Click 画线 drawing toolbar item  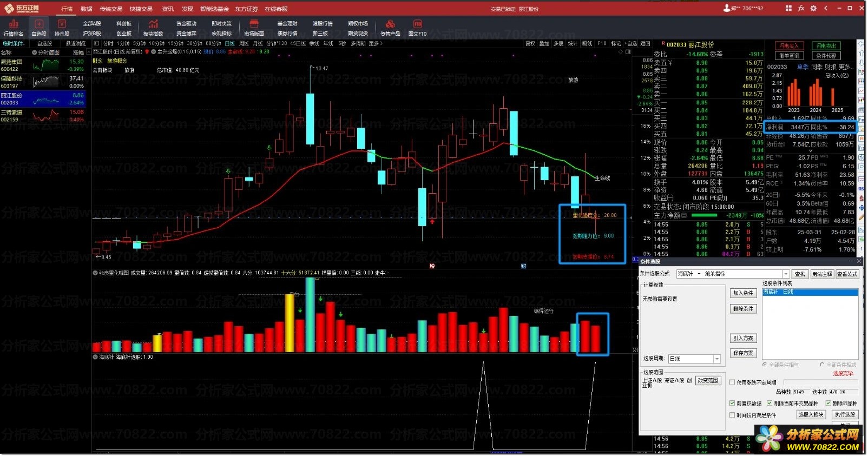(587, 43)
